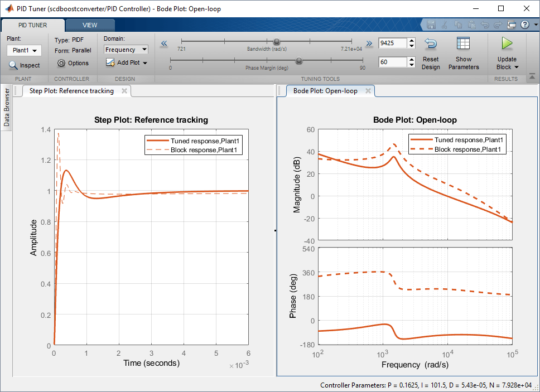Increment the bandwidth value spinner up
This screenshot has height=392, width=540.
[412, 41]
